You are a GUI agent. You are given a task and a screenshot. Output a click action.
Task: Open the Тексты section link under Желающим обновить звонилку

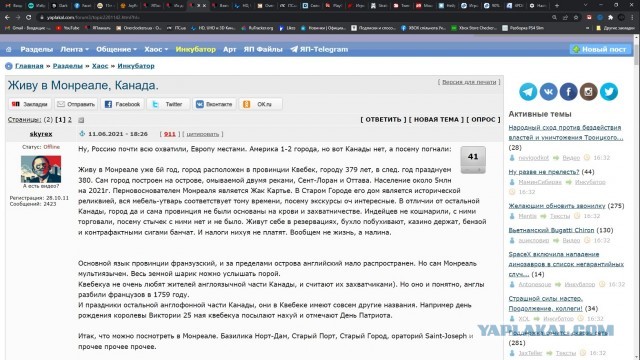pos(560,216)
